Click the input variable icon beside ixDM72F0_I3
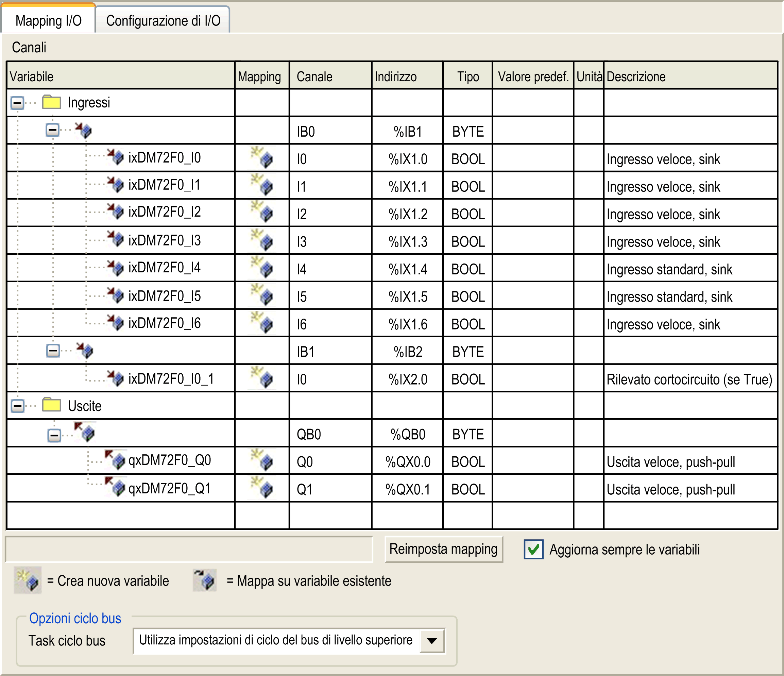 coord(115,239)
